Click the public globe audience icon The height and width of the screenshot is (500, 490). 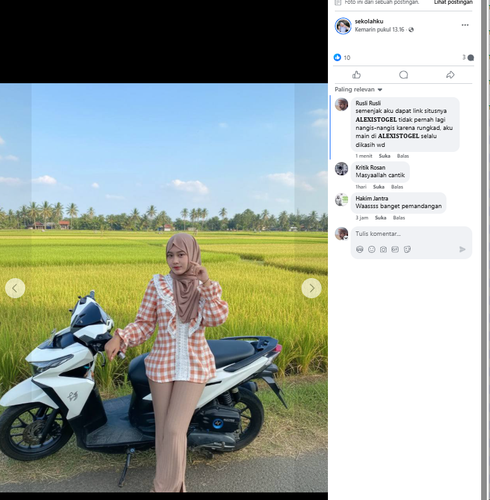pos(411,30)
